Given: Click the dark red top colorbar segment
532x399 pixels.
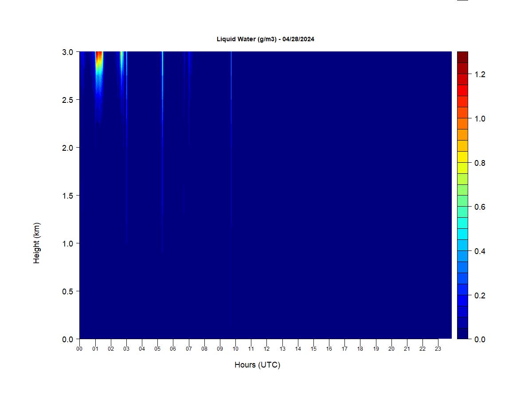Looking at the screenshot, I should tap(462, 57).
